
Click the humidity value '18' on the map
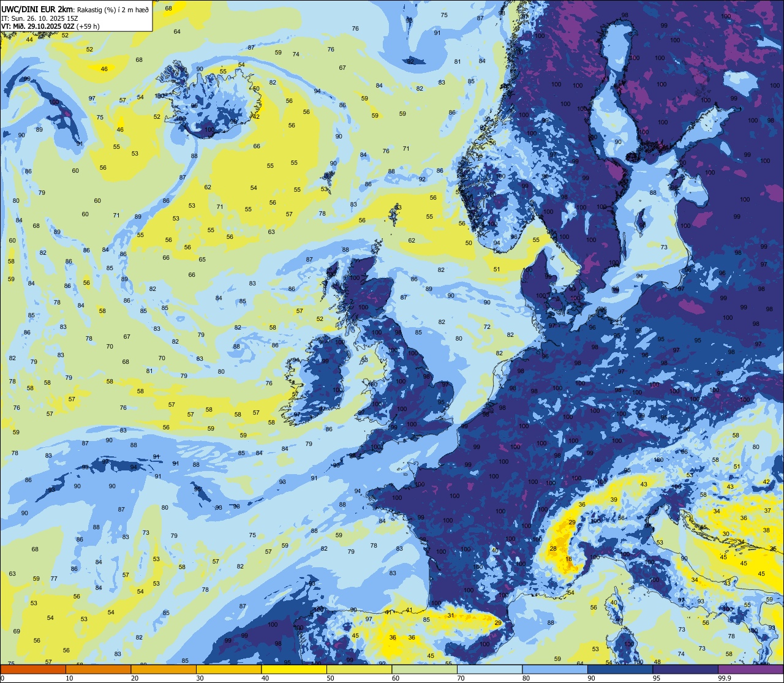click(569, 559)
